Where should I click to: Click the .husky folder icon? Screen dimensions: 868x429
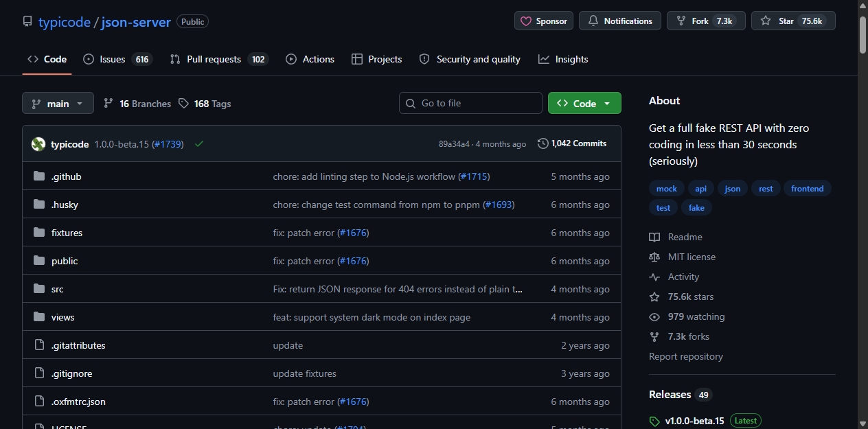(x=39, y=205)
